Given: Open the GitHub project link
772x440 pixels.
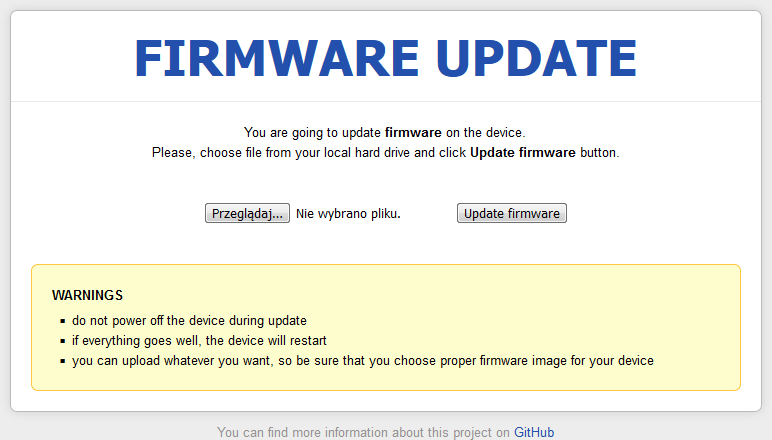Looking at the screenshot, I should (x=534, y=433).
